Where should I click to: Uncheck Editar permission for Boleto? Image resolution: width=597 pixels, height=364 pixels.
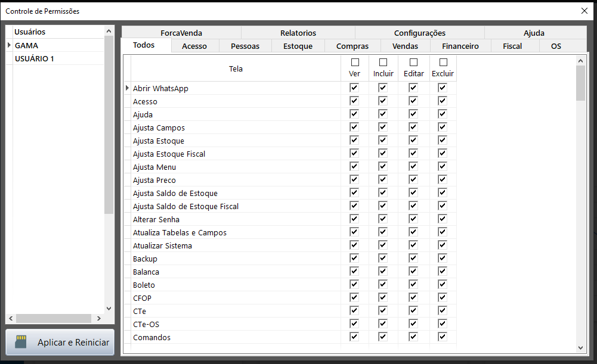[413, 284]
